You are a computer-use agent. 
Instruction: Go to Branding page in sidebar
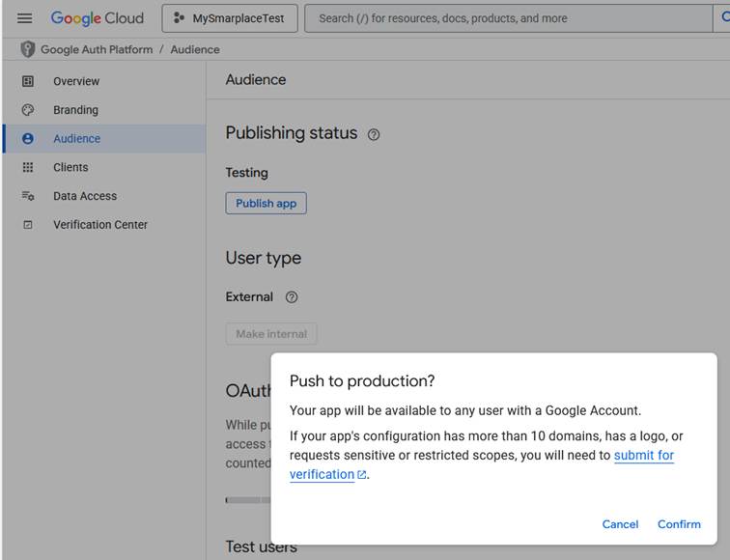point(75,110)
